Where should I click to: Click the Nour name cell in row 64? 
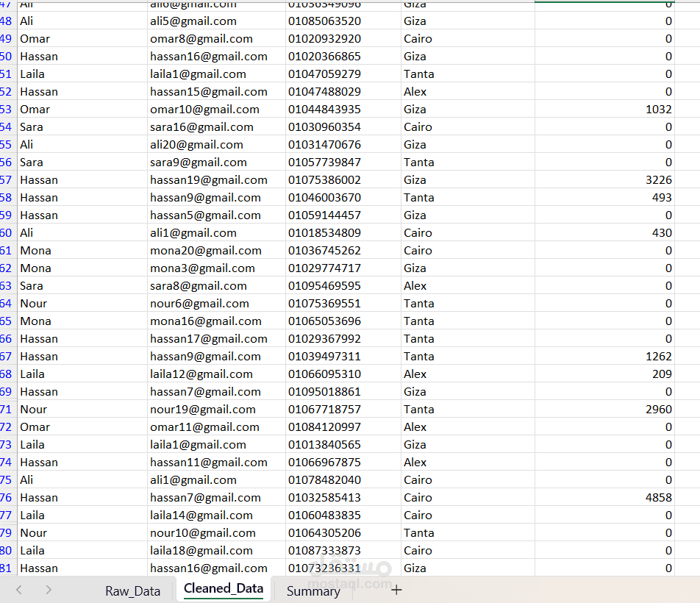pyautogui.click(x=82, y=304)
